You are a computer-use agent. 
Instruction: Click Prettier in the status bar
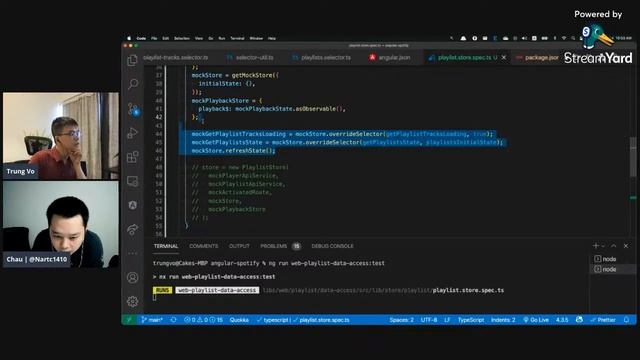(x=603, y=320)
